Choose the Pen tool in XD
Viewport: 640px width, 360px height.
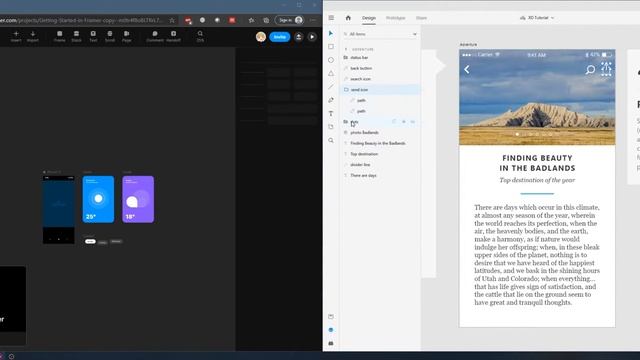pos(331,100)
